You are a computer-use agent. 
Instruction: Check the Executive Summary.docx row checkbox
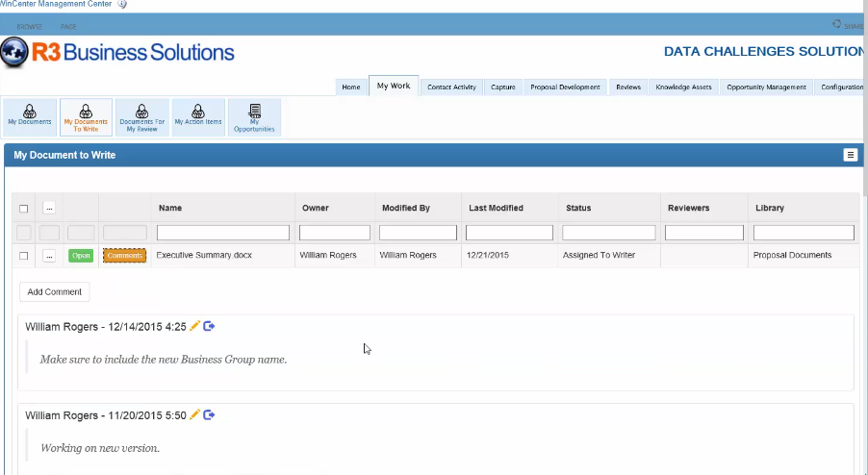[23, 256]
